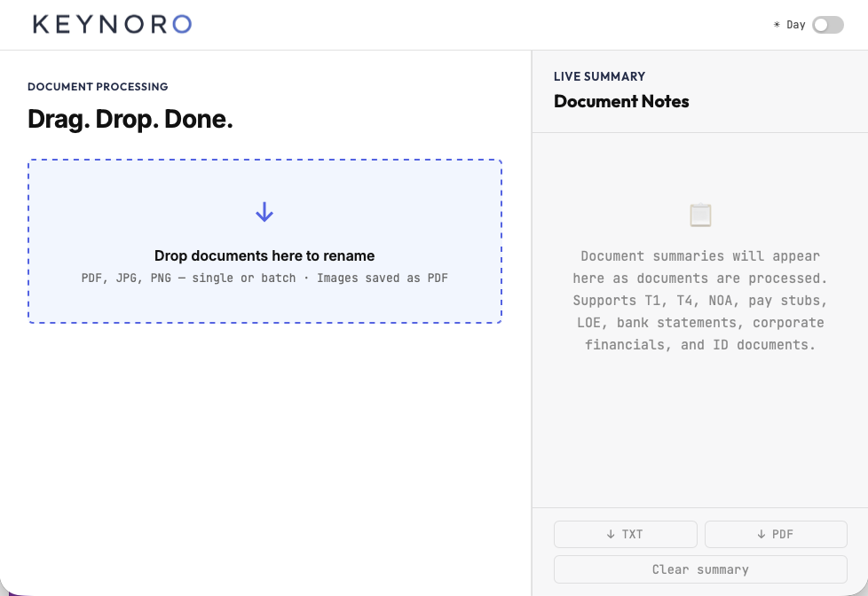Screen dimensions: 868x596
Task: Download summary as PDF
Action: click(776, 534)
